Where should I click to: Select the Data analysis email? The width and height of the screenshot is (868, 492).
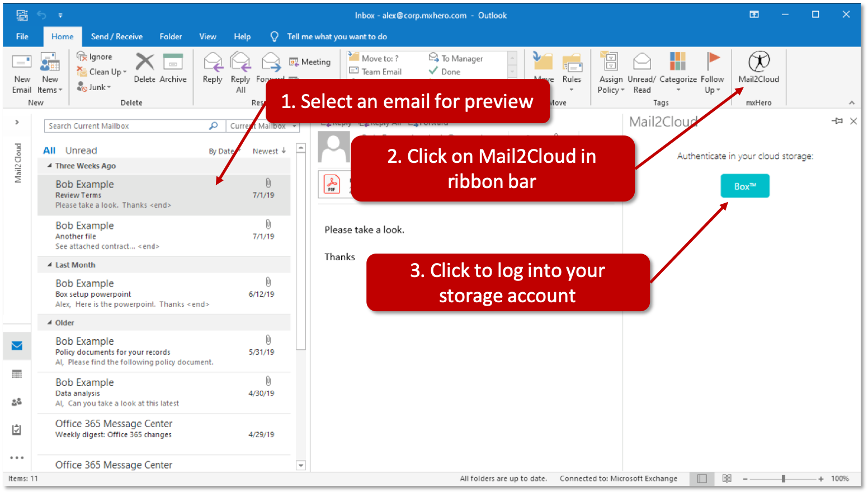pos(164,393)
